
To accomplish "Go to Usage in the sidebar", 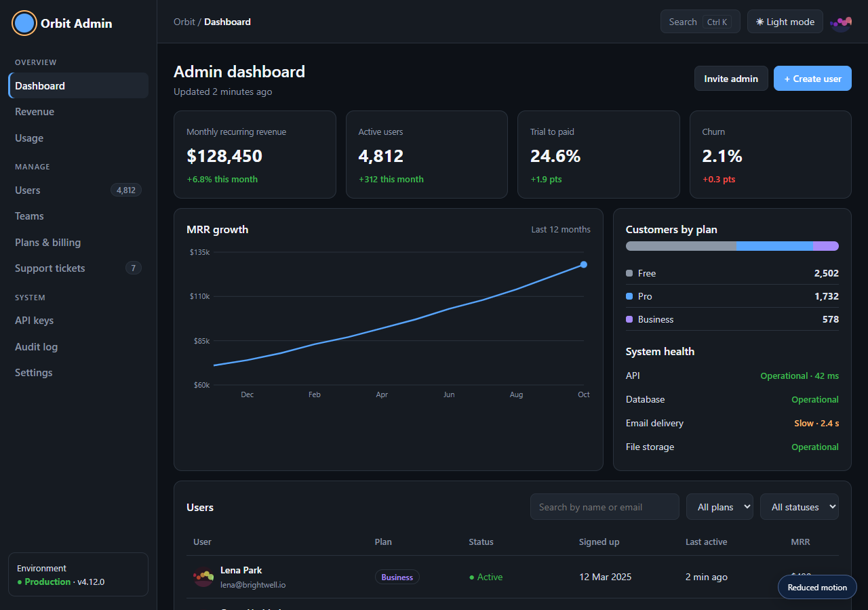I will coord(79,138).
